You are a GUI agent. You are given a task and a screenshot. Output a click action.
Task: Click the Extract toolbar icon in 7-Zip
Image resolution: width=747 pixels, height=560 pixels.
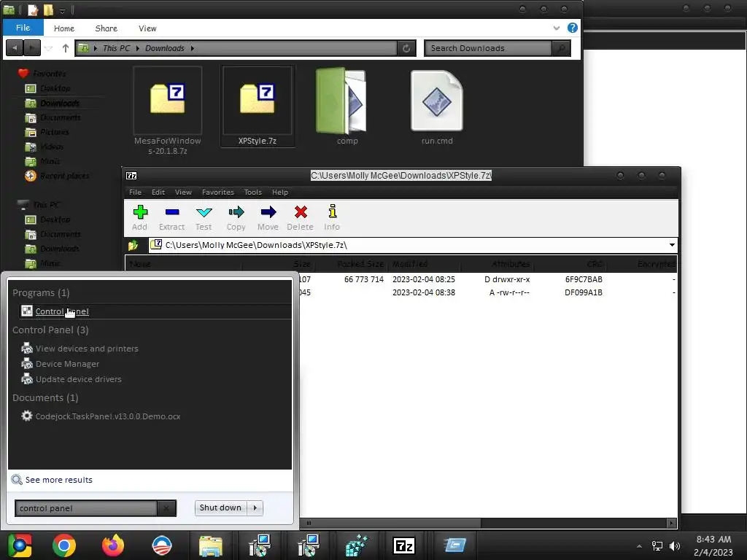point(171,217)
